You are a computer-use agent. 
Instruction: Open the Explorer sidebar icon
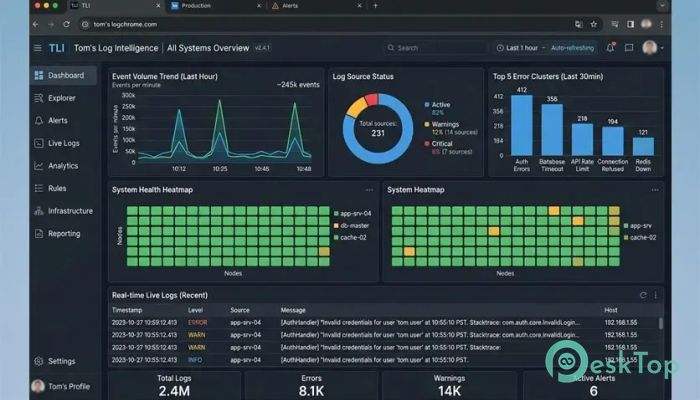click(39, 98)
